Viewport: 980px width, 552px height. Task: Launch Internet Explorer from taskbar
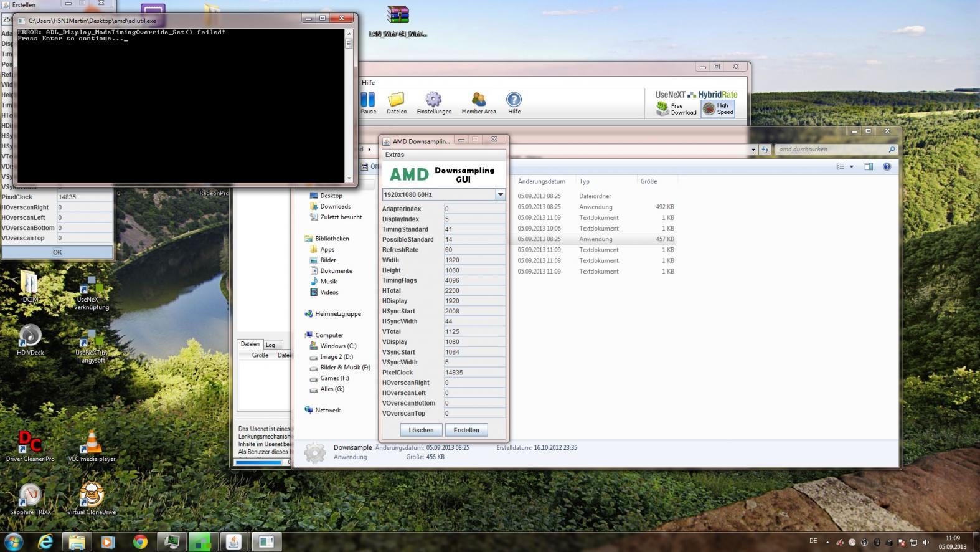pyautogui.click(x=45, y=541)
